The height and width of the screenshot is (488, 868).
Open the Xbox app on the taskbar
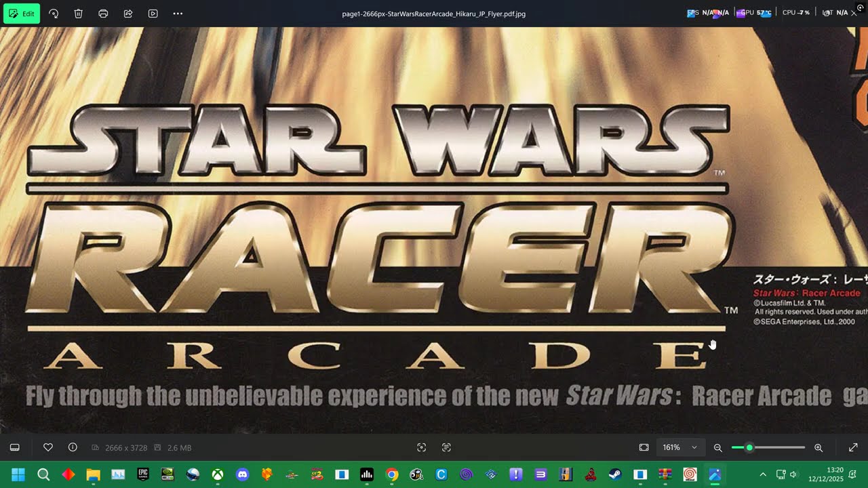pyautogui.click(x=218, y=474)
